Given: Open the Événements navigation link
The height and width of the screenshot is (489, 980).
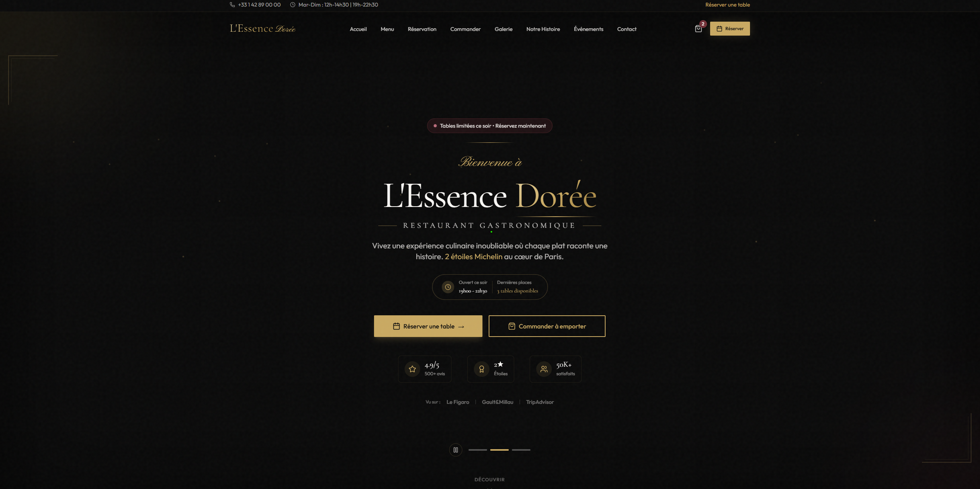Looking at the screenshot, I should pyautogui.click(x=588, y=29).
